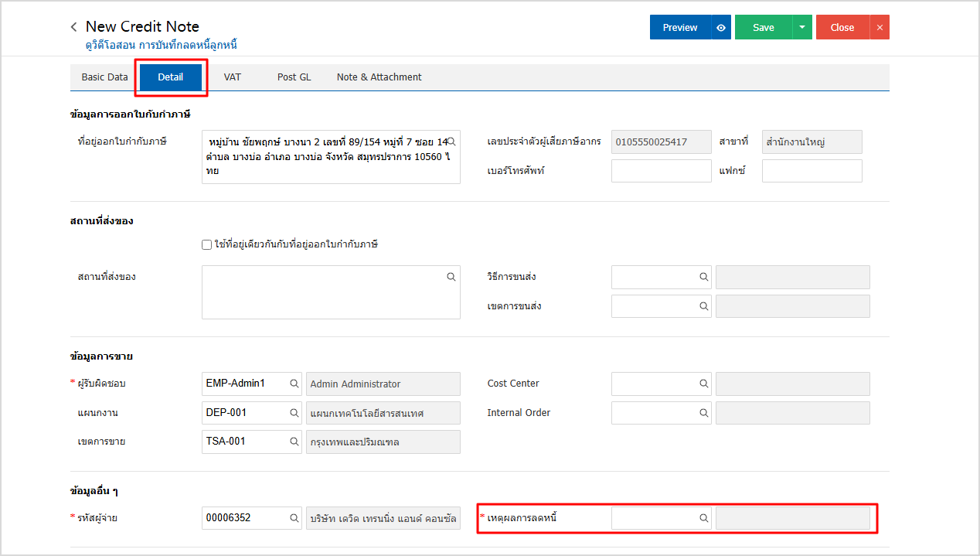The height and width of the screenshot is (556, 980).
Task: Open lookup for เหตุผลการลดหนี้
Action: pos(704,518)
